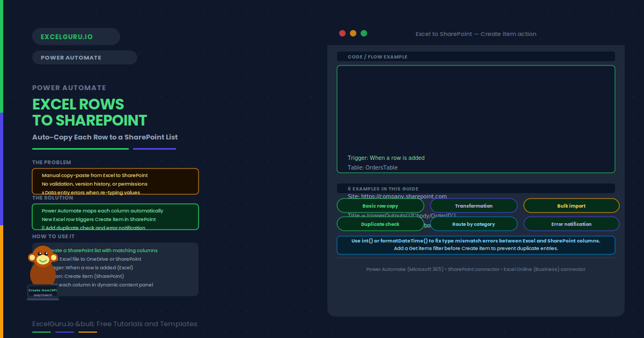This screenshot has width=644, height=338.
Task: Choose the Bulk import example
Action: [572, 206]
